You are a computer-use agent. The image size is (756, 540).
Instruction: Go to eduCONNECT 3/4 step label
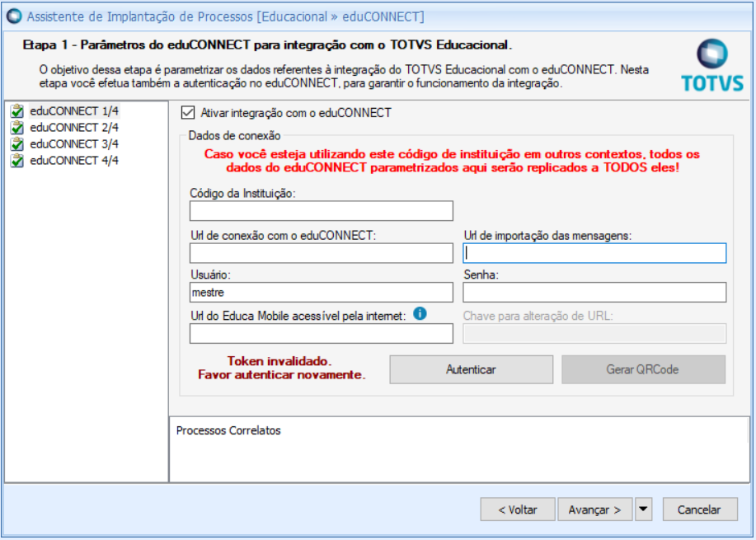74,143
